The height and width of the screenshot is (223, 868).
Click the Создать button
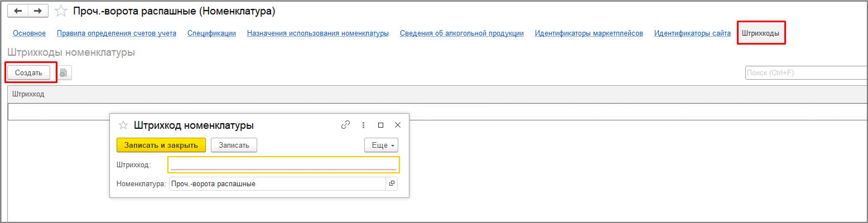28,72
